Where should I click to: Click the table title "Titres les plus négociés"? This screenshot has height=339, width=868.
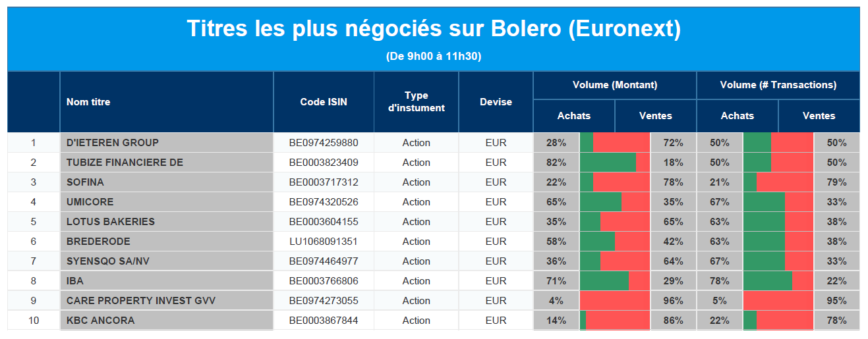pyautogui.click(x=434, y=29)
